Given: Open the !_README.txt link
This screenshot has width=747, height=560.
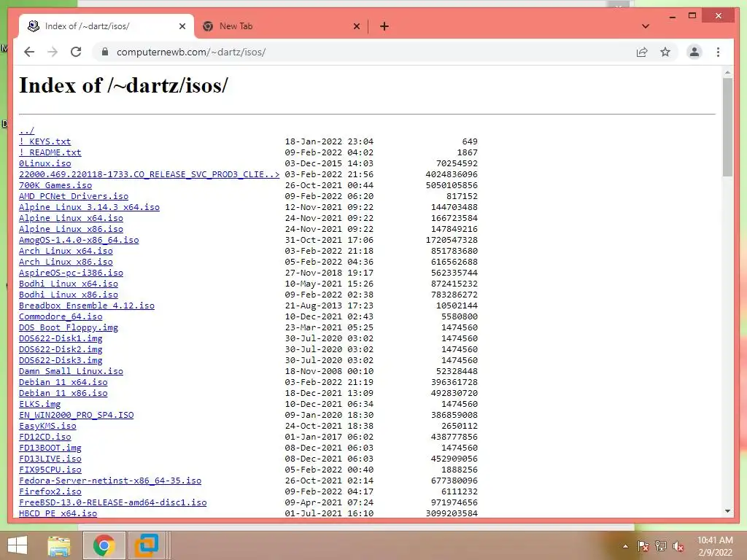Looking at the screenshot, I should coord(50,152).
